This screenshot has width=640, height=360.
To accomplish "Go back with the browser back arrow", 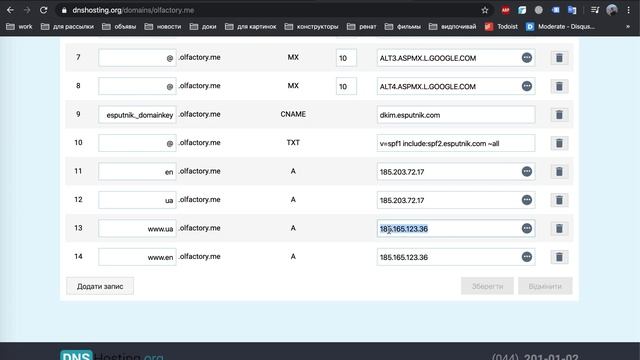I will (10, 10).
